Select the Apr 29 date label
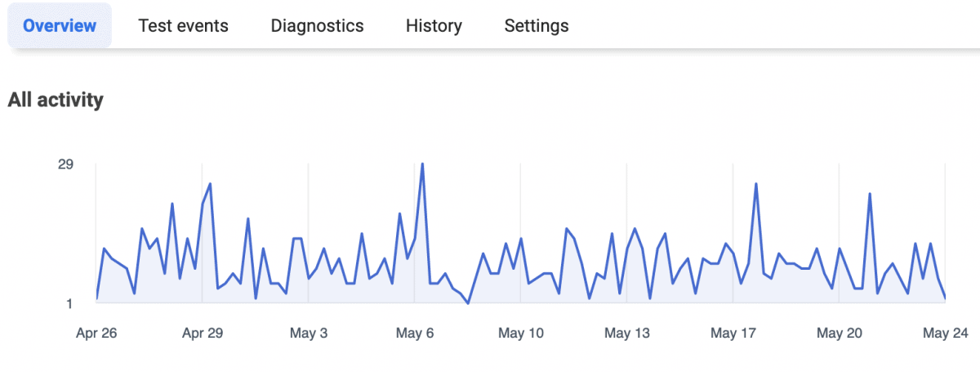The image size is (980, 372). (x=203, y=333)
